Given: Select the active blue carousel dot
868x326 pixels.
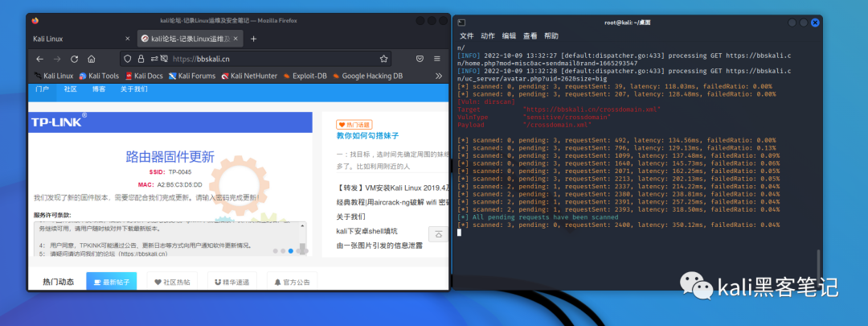Looking at the screenshot, I should (291, 251).
